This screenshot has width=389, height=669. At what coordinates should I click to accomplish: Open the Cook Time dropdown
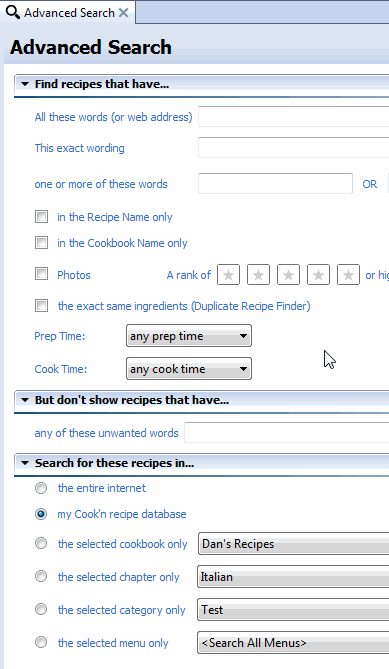189,369
